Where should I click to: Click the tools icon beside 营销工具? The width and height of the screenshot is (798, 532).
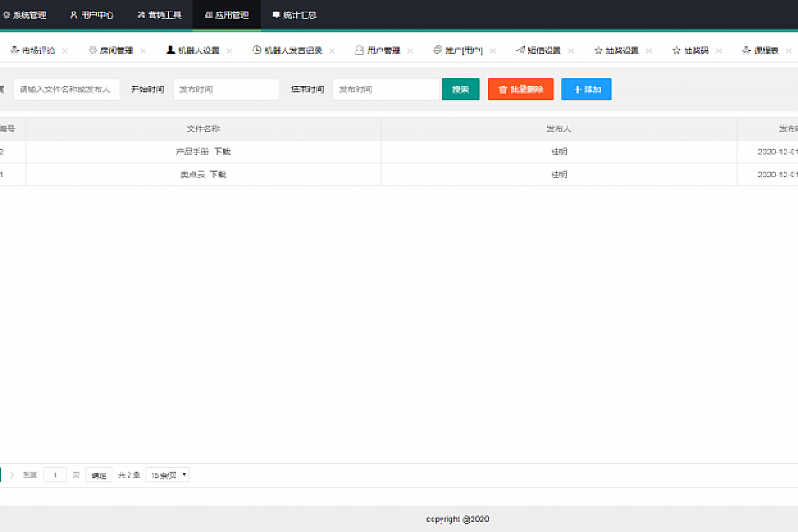(141, 15)
